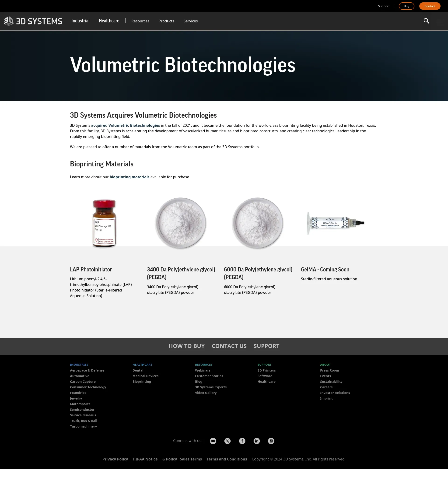Screen dimensions: 448x481
Task: Open the search magnifier icon
Action: pos(427,21)
